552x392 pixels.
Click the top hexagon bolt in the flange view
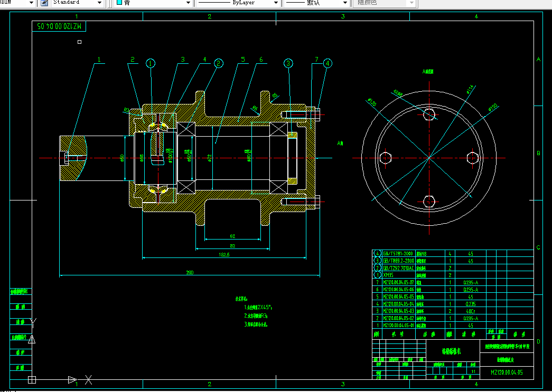point(429,114)
